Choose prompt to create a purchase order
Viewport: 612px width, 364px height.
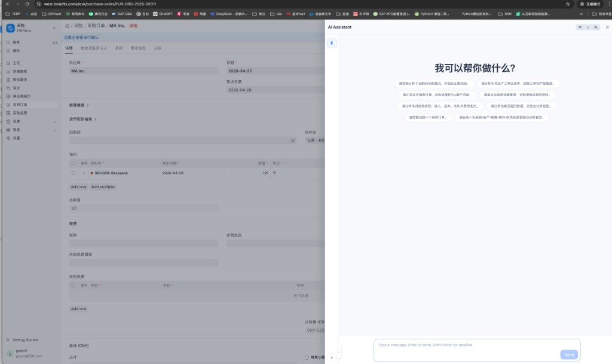428,117
